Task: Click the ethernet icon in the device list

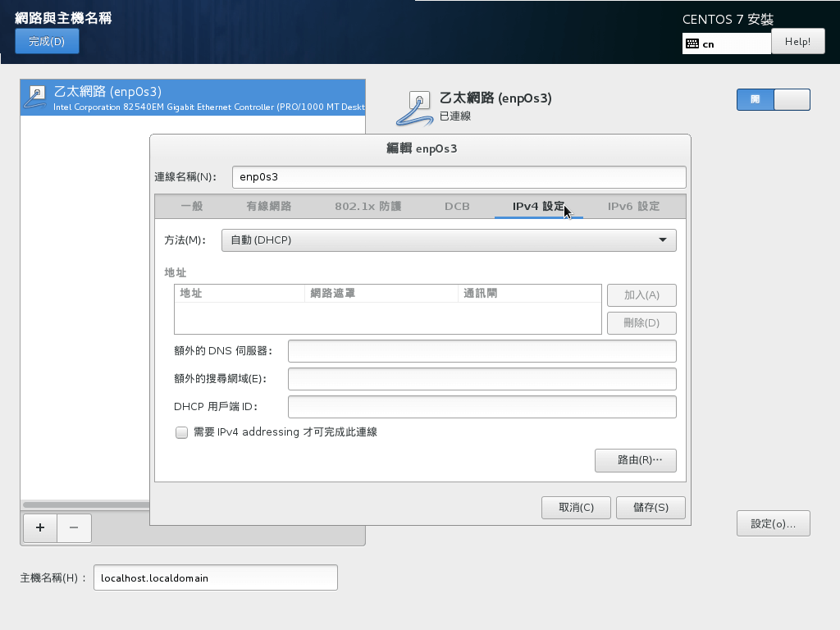Action: tap(35, 97)
